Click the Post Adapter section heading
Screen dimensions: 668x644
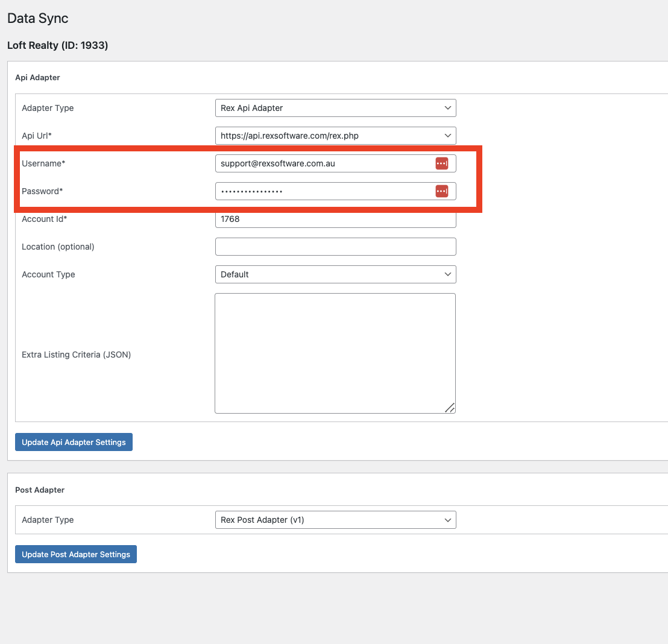pyautogui.click(x=40, y=490)
